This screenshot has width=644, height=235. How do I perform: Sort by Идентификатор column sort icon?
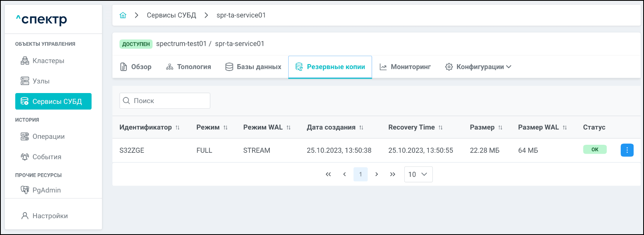177,128
